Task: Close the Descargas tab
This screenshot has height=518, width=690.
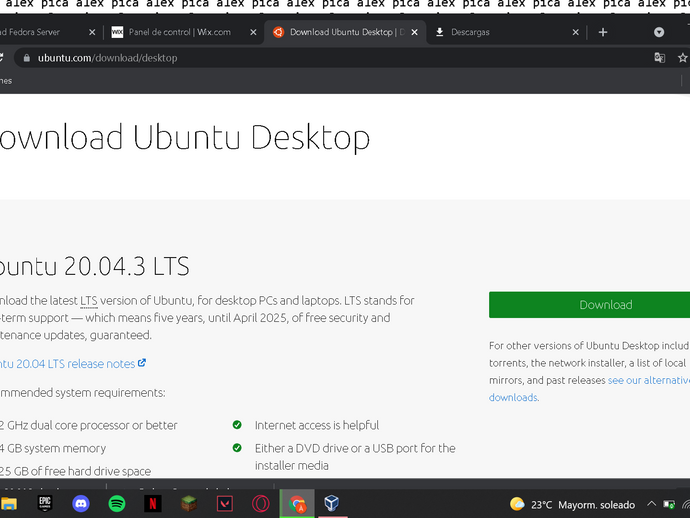Action: pos(575,32)
